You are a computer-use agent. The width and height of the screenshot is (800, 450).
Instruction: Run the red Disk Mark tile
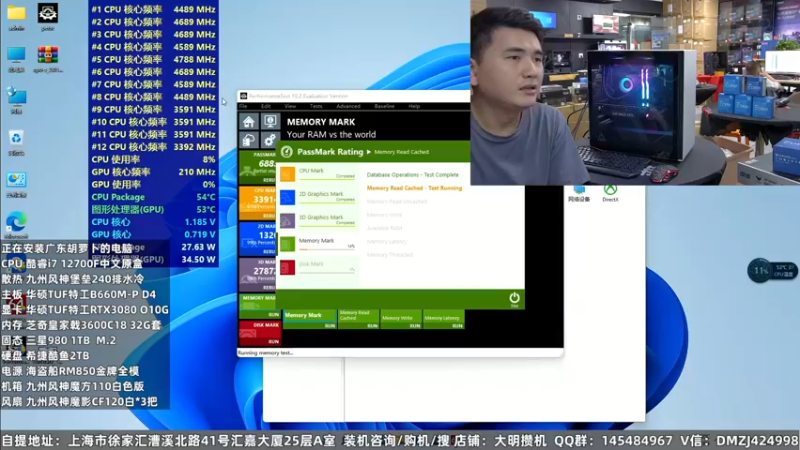(x=273, y=341)
